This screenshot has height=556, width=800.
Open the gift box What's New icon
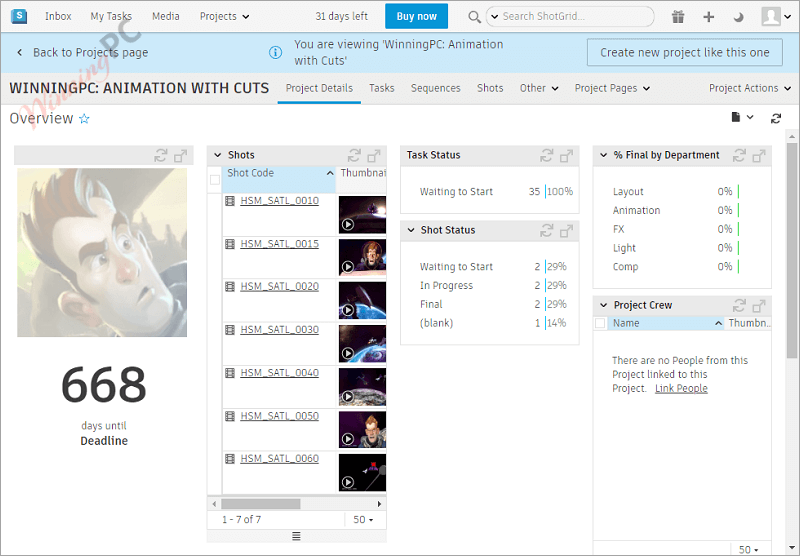coord(678,17)
